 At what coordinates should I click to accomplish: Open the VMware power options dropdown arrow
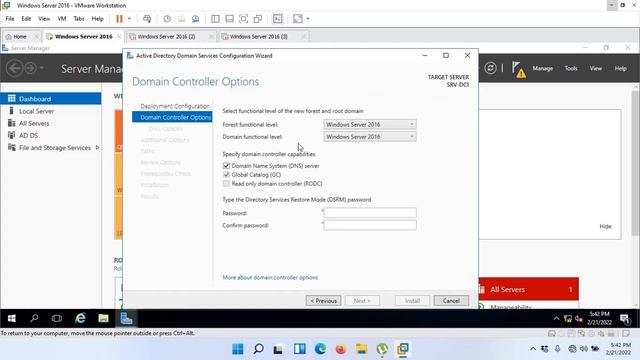(x=129, y=19)
